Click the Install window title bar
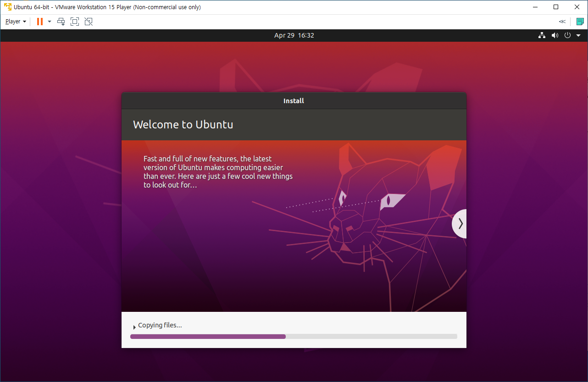 [x=294, y=101]
